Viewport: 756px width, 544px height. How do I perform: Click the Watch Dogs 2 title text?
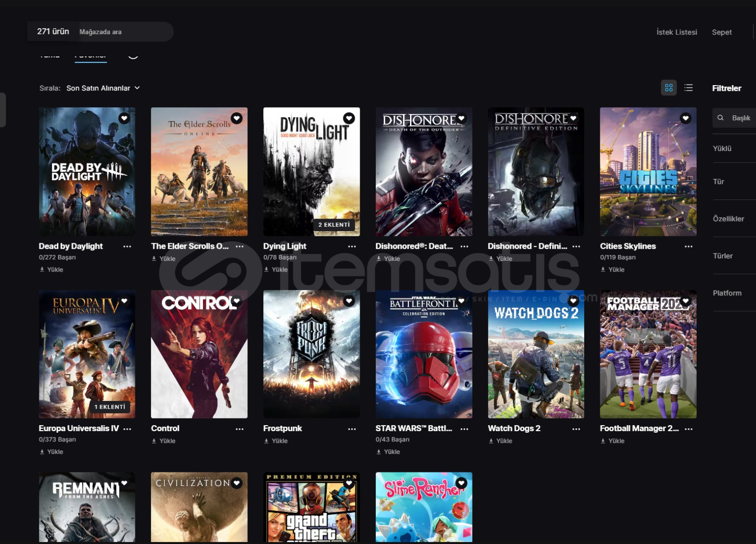point(514,429)
